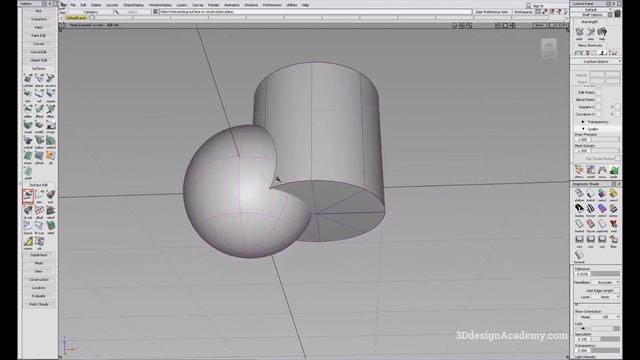Screen dimensions: 640x360
Task: Click the help question-mark shelf icon
Action: [602, 32]
